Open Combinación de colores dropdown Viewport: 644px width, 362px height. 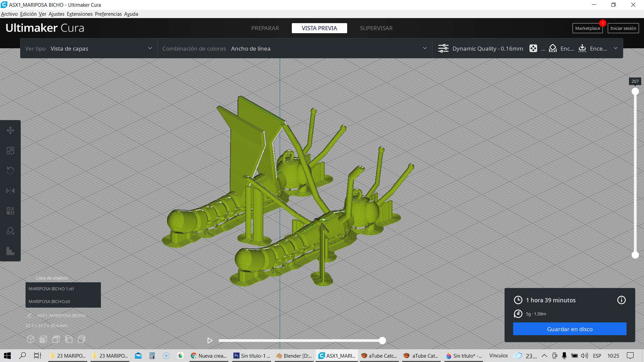tap(294, 49)
